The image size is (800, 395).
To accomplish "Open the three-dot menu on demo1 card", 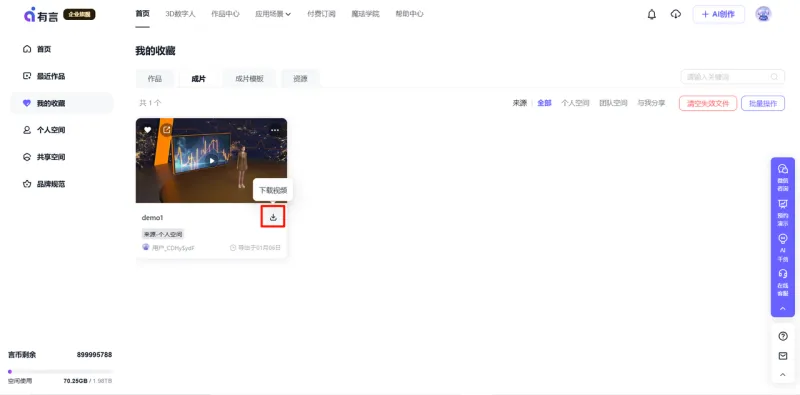I will pyautogui.click(x=275, y=130).
